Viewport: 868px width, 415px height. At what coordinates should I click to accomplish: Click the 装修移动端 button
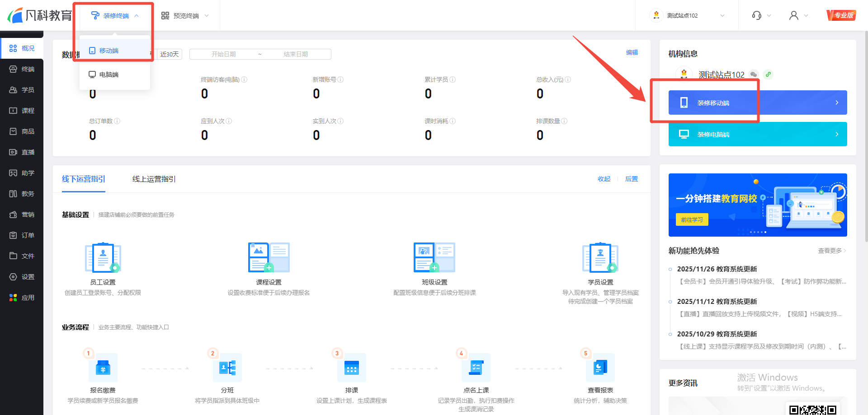click(757, 103)
